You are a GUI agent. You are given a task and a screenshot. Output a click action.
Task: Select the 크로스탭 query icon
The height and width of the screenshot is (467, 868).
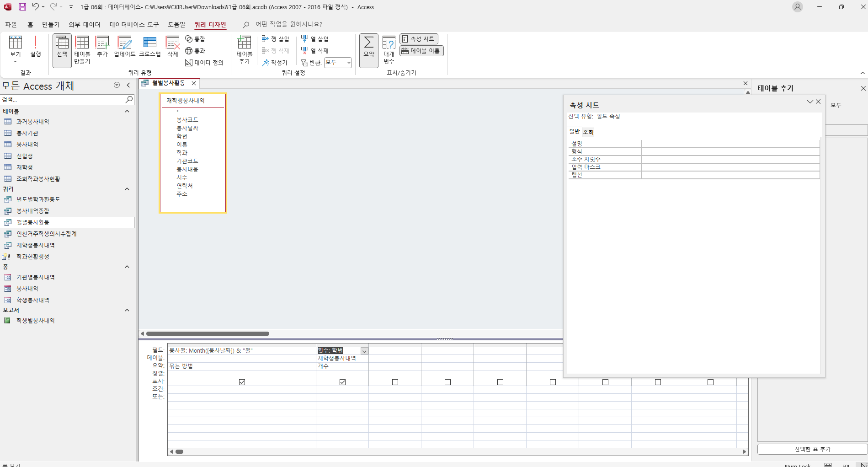pos(149,47)
